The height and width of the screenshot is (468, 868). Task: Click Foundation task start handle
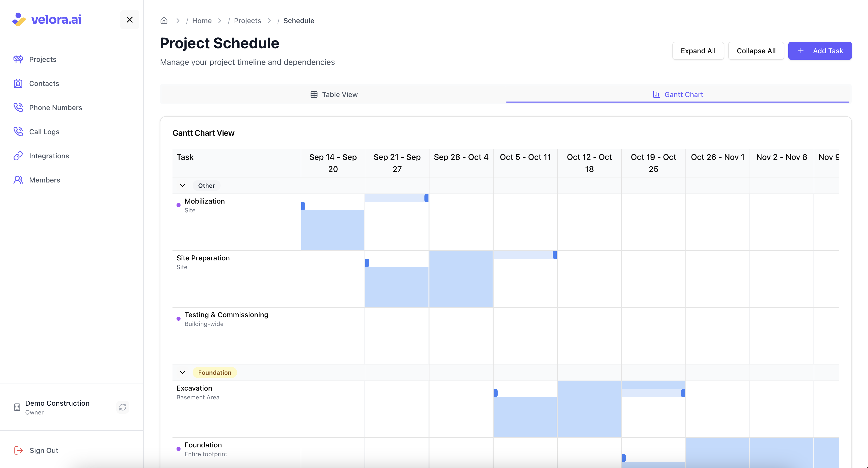point(624,458)
